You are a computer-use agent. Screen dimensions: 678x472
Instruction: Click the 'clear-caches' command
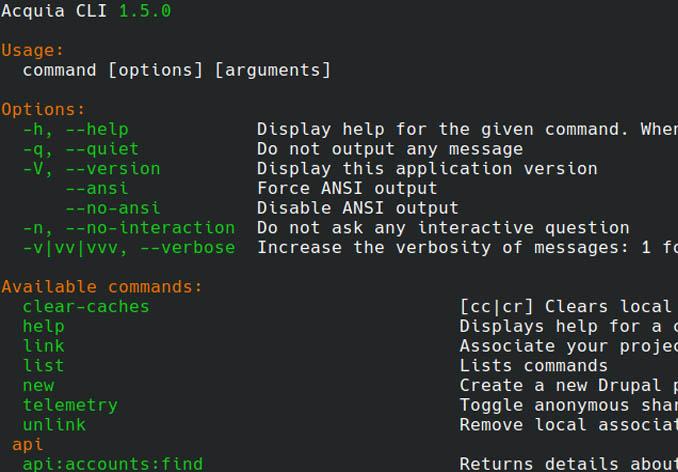pyautogui.click(x=86, y=307)
